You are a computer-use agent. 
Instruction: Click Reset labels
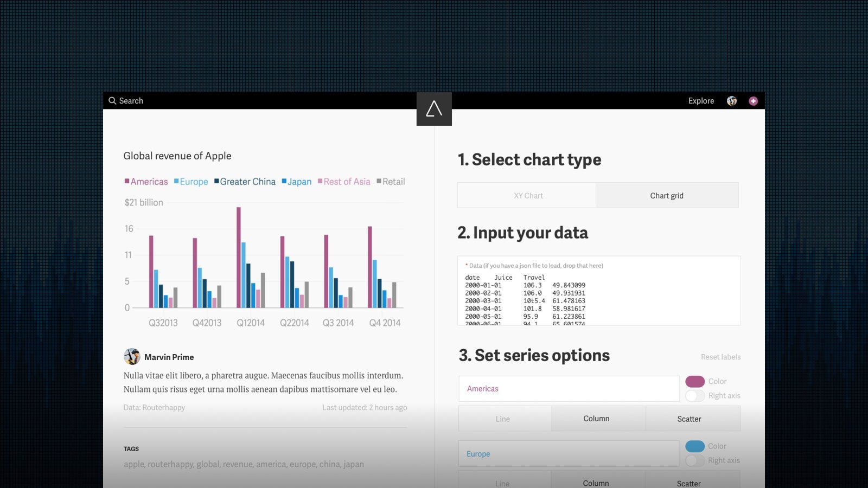720,357
